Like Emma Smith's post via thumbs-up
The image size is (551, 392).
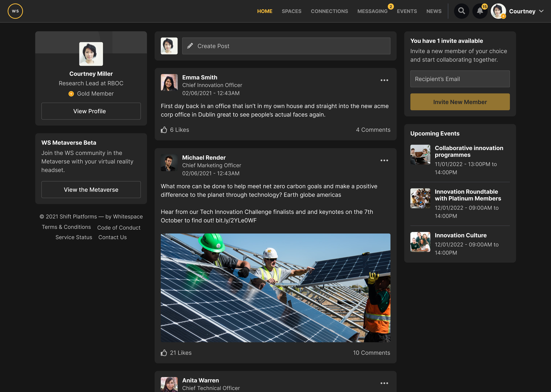pyautogui.click(x=164, y=130)
